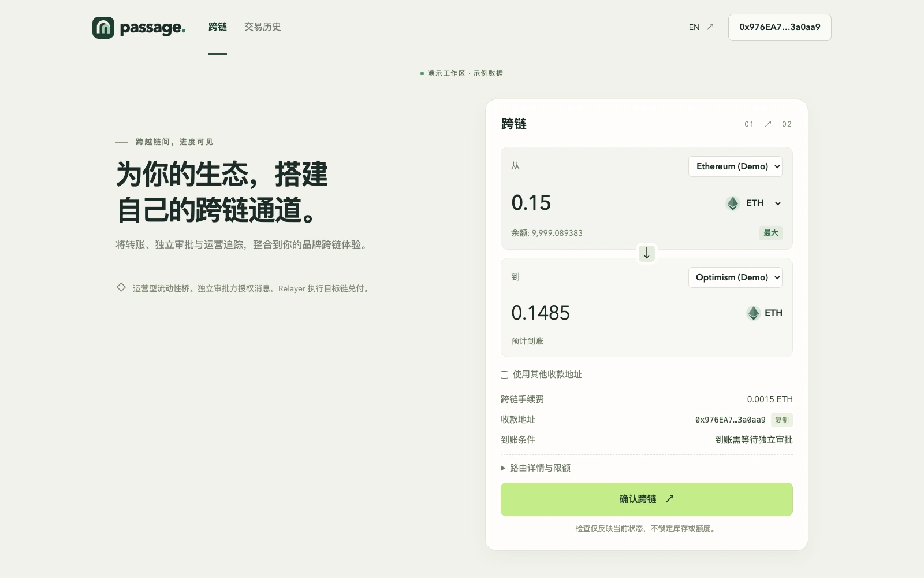Viewport: 924px width, 578px height.
Task: Enable 使用其他收款地址 checkbox
Action: 505,375
